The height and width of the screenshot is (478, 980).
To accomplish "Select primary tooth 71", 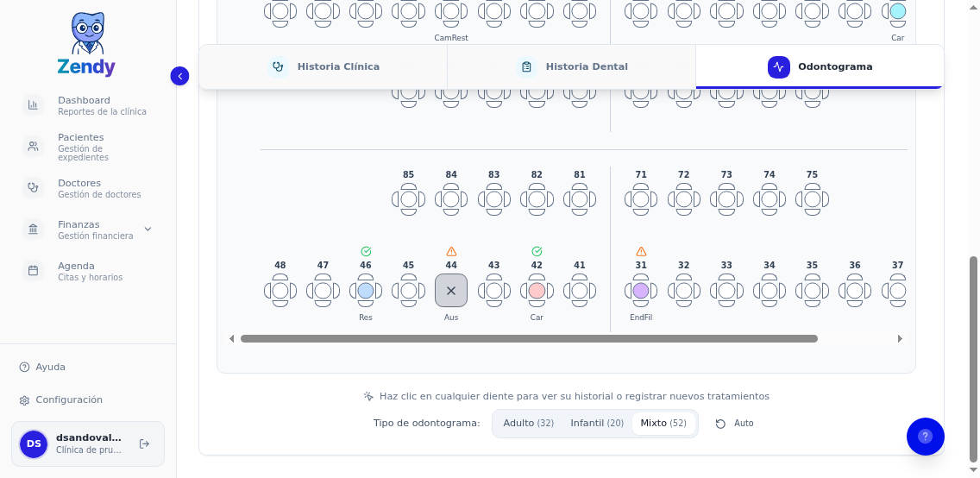I will pyautogui.click(x=641, y=199).
